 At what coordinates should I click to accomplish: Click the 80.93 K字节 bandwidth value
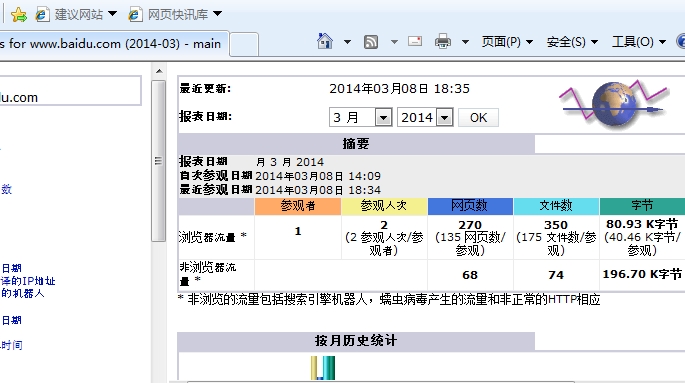[642, 224]
